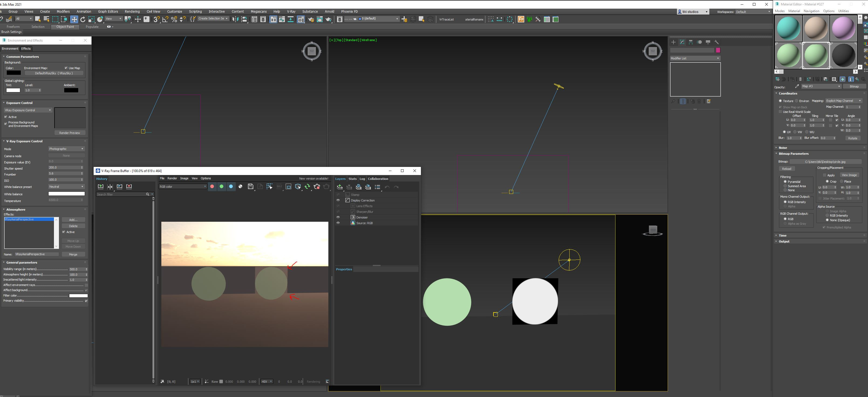
Task: Toggle the Angle Snap icon
Action: tap(165, 19)
